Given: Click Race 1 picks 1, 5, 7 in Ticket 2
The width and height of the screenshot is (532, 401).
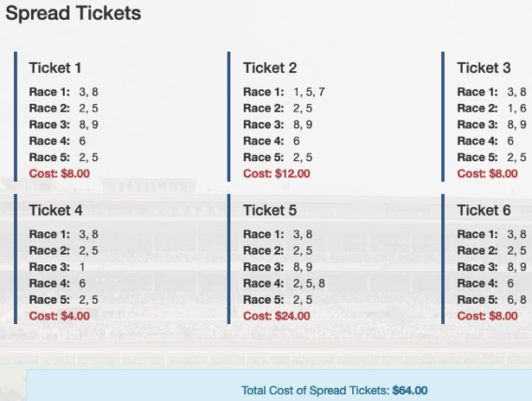Looking at the screenshot, I should point(309,92).
